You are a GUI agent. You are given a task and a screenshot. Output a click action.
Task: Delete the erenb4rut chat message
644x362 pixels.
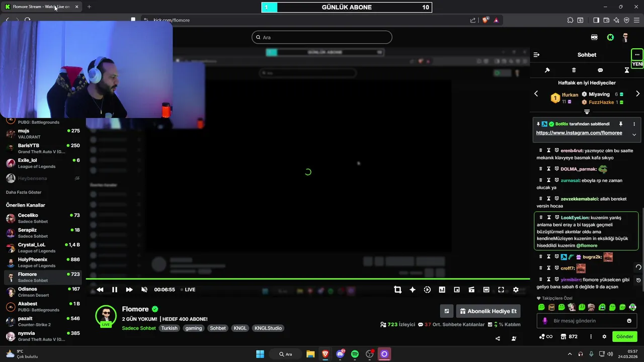541,150
